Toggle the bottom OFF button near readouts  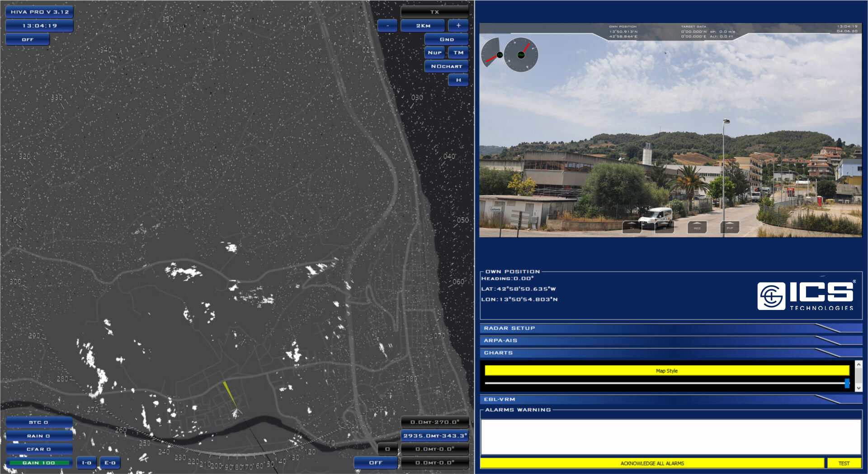[376, 463]
